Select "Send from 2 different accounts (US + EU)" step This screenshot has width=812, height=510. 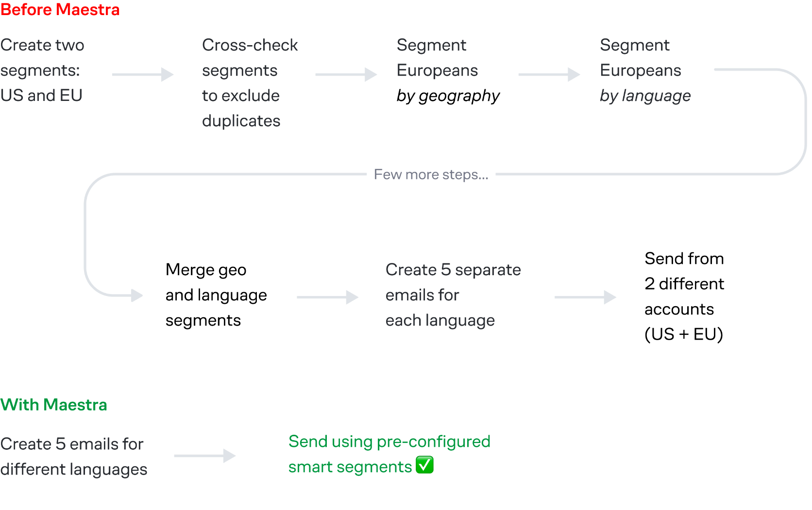684,296
